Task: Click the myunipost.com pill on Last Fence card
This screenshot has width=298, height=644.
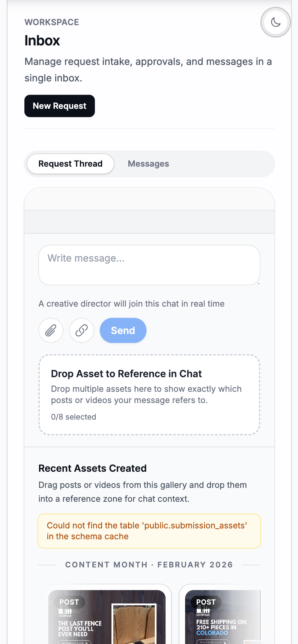Action: pyautogui.click(x=75, y=642)
